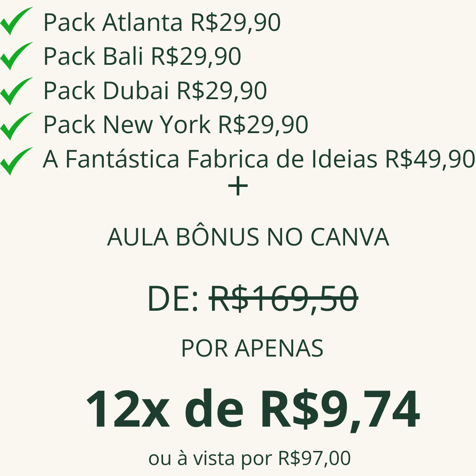The image size is (476, 476).
Task: Click the Pack New York R$29,90 line
Action: click(176, 124)
